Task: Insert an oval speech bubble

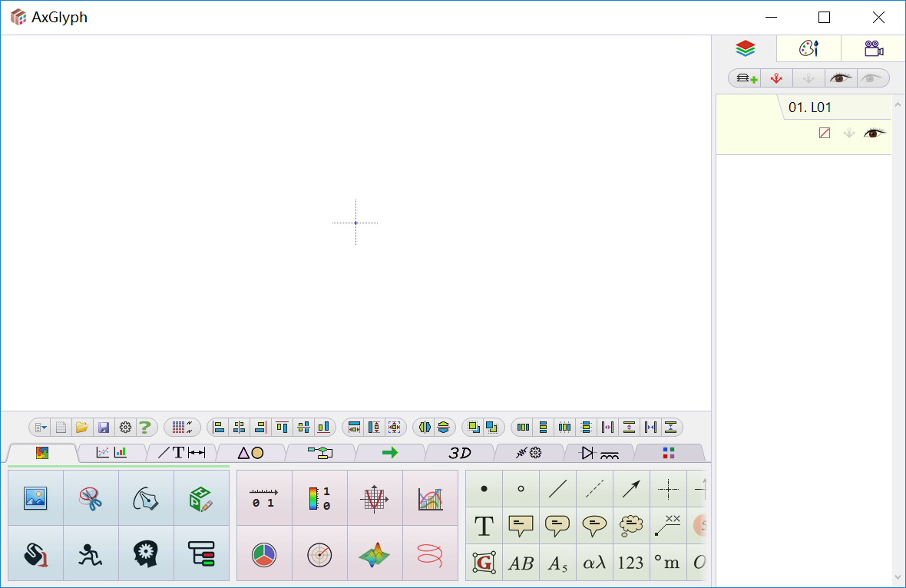Action: 594,526
